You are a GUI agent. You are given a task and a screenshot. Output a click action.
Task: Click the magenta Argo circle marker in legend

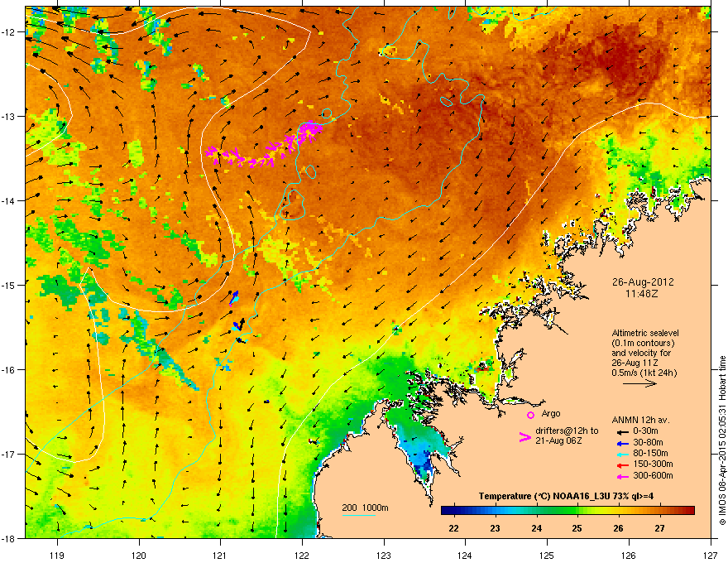click(530, 415)
